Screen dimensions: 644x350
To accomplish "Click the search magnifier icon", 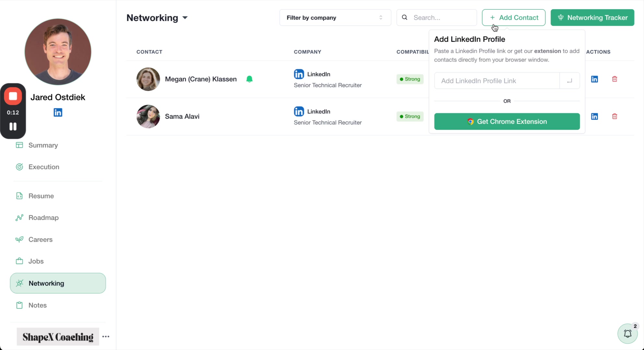I will 404,17.
